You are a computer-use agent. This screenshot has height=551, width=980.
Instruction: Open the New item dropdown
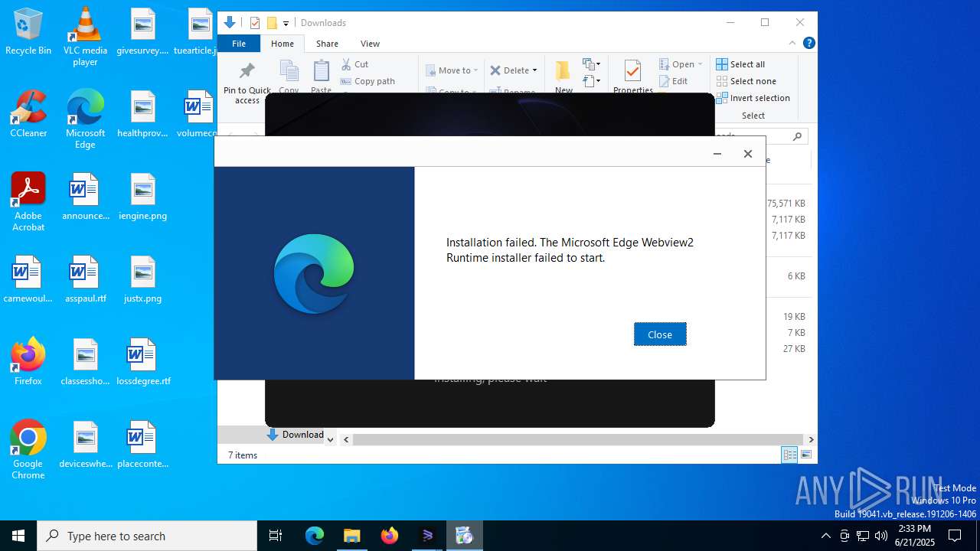click(592, 64)
